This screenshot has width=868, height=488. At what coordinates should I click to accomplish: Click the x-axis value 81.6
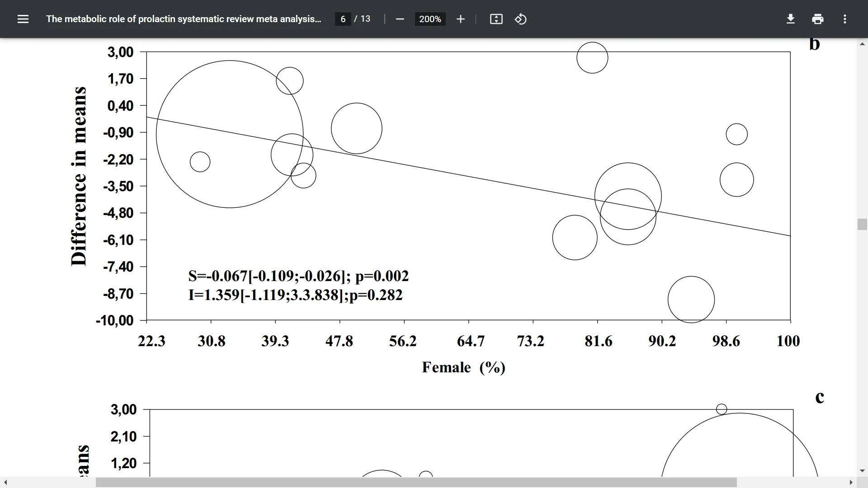coord(598,341)
